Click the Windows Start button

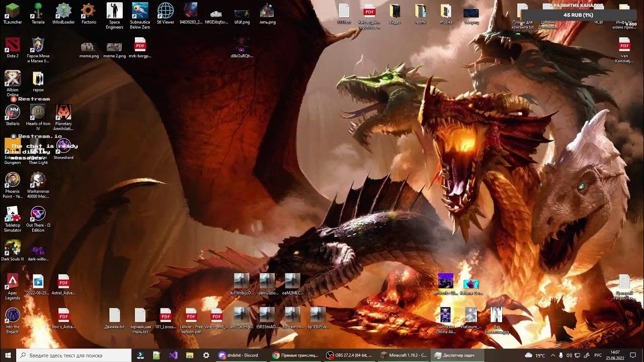click(8, 355)
